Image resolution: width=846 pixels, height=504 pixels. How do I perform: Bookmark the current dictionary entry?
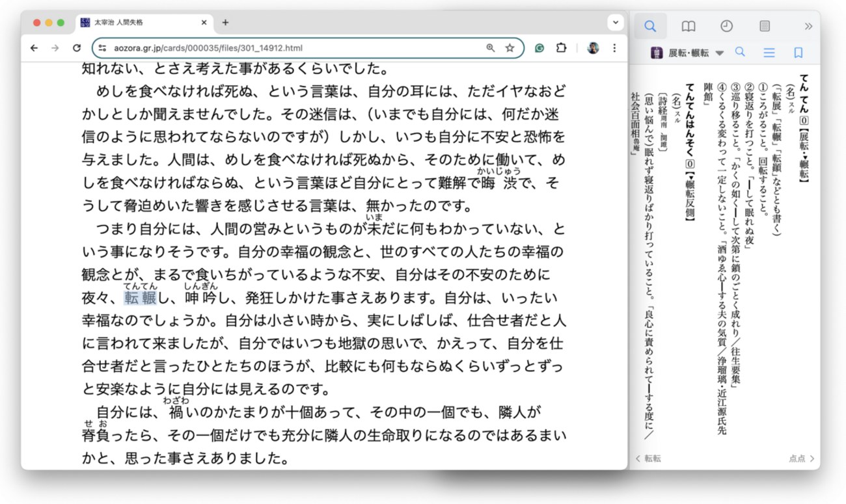click(798, 53)
